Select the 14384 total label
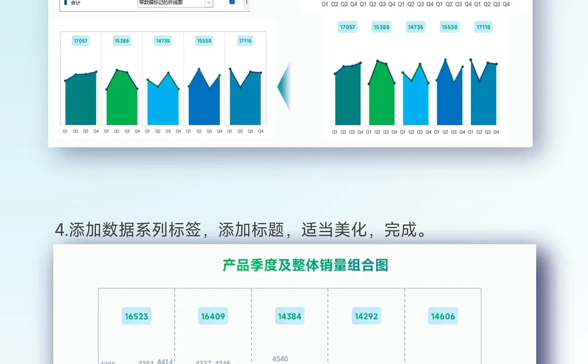 [x=290, y=316]
